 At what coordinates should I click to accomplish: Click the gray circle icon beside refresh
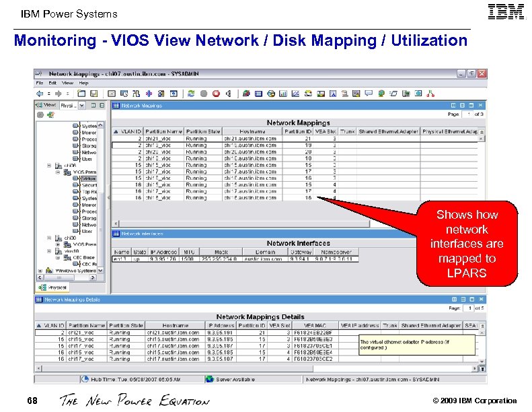(x=204, y=94)
